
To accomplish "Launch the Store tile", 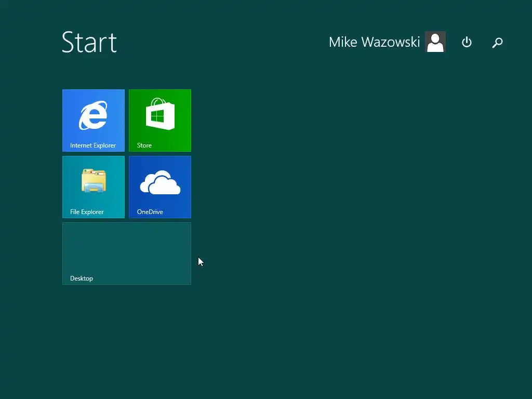I will pyautogui.click(x=160, y=121).
